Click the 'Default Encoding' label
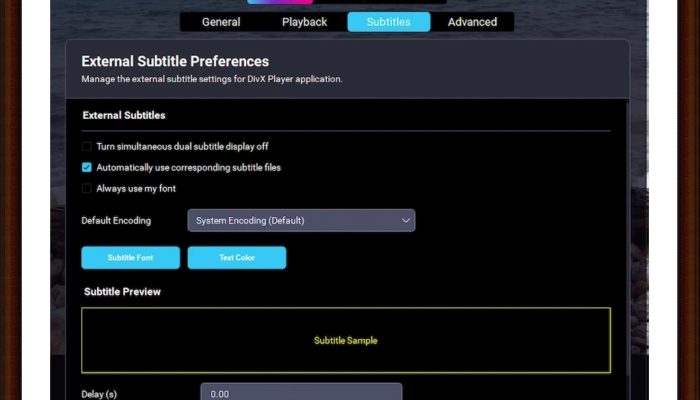The image size is (700, 400). point(116,220)
